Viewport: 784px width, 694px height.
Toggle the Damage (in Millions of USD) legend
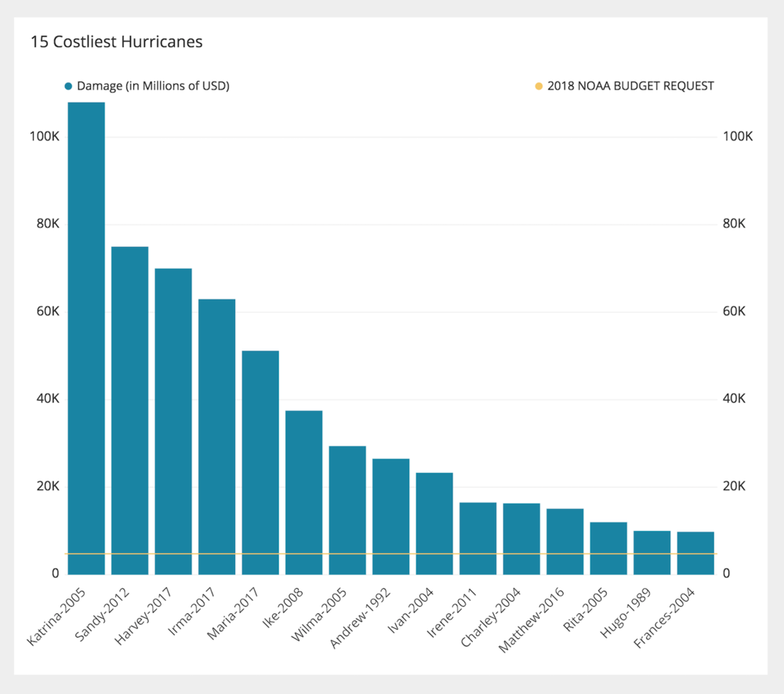tap(147, 86)
